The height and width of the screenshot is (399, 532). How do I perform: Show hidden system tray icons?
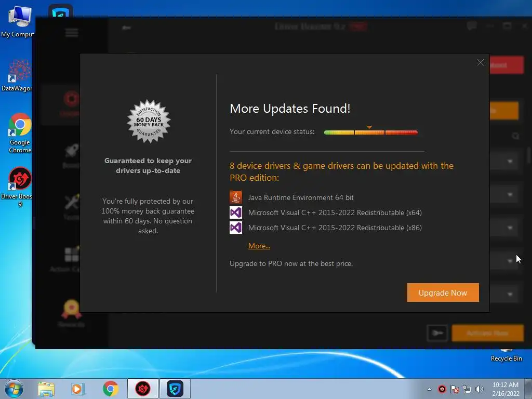point(429,389)
